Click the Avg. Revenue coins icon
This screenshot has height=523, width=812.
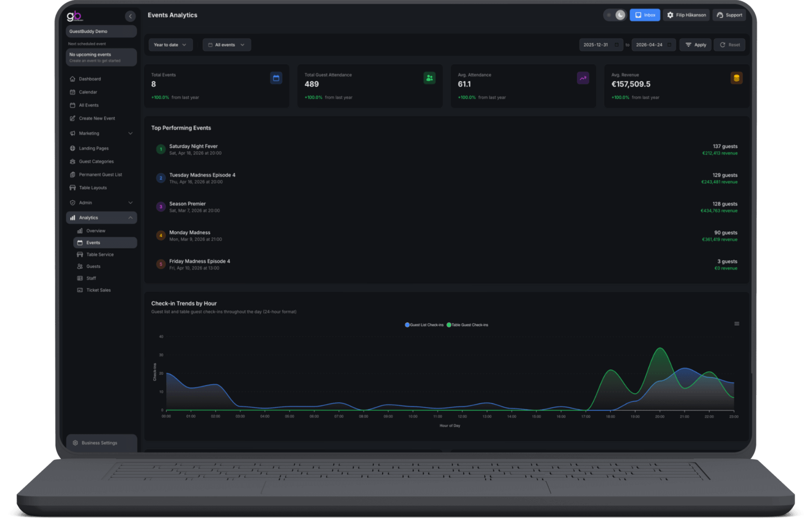(x=736, y=78)
